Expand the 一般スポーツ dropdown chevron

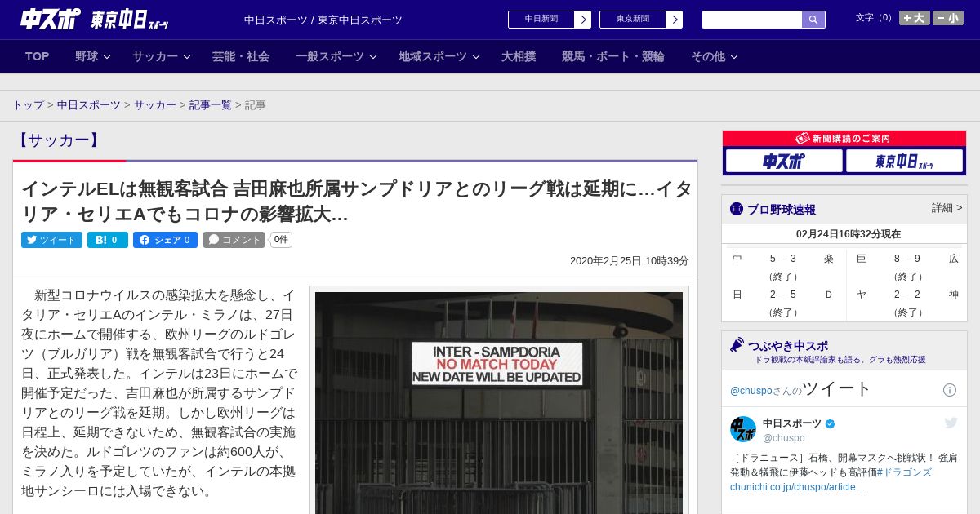click(x=373, y=56)
